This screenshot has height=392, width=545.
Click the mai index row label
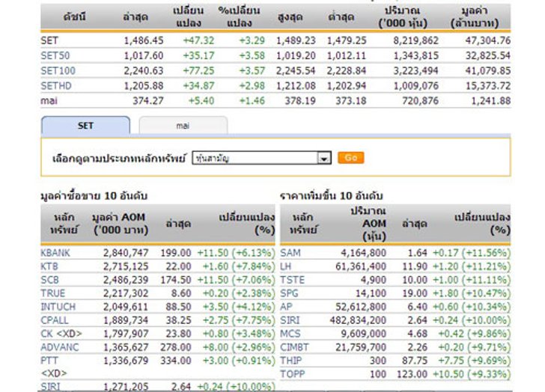pyautogui.click(x=49, y=101)
